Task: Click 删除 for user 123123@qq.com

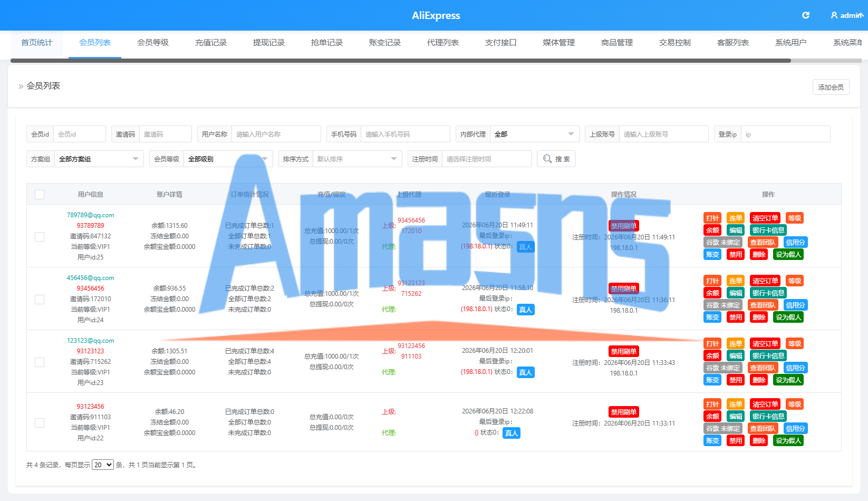Action: tap(759, 380)
